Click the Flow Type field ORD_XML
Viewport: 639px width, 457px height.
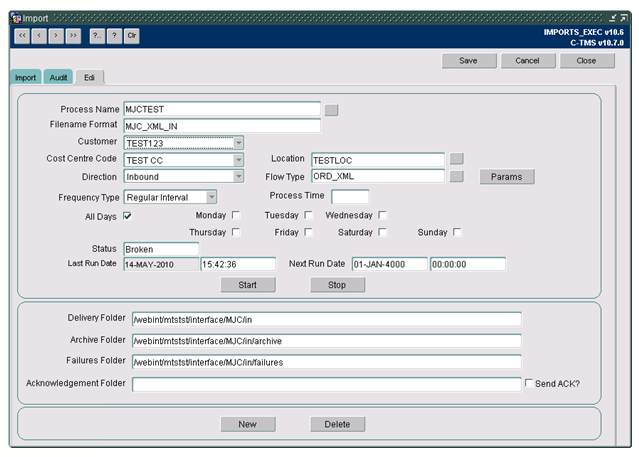point(378,176)
